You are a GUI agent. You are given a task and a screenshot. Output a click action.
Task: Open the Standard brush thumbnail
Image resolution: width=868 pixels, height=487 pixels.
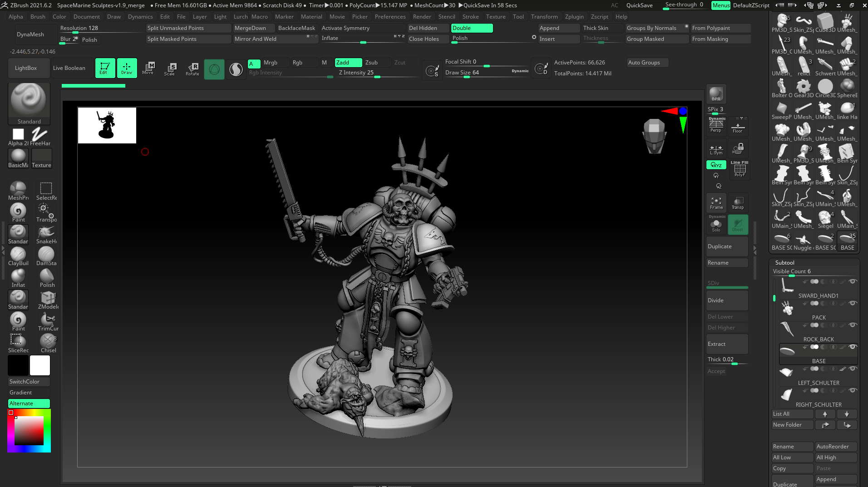click(29, 103)
